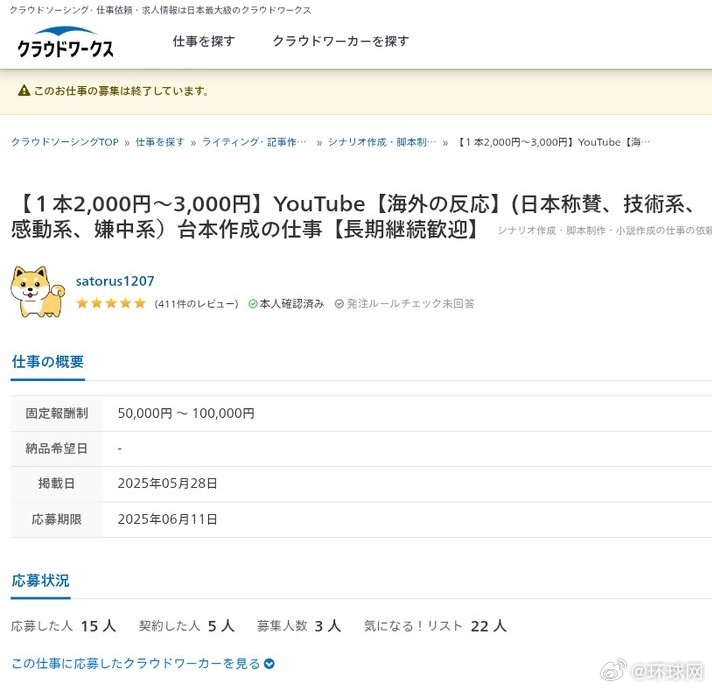Click the warning triangle icon in notice
The height and width of the screenshot is (689, 712).
24,90
